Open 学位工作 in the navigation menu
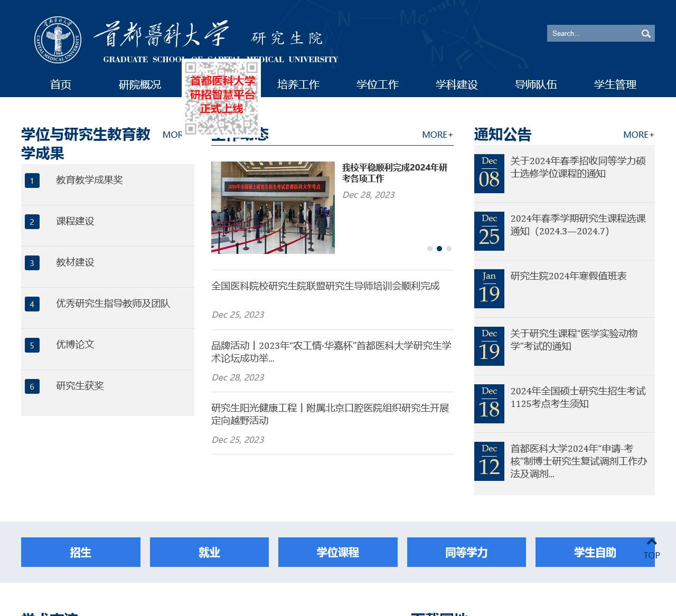The width and height of the screenshot is (676, 616). click(x=378, y=84)
